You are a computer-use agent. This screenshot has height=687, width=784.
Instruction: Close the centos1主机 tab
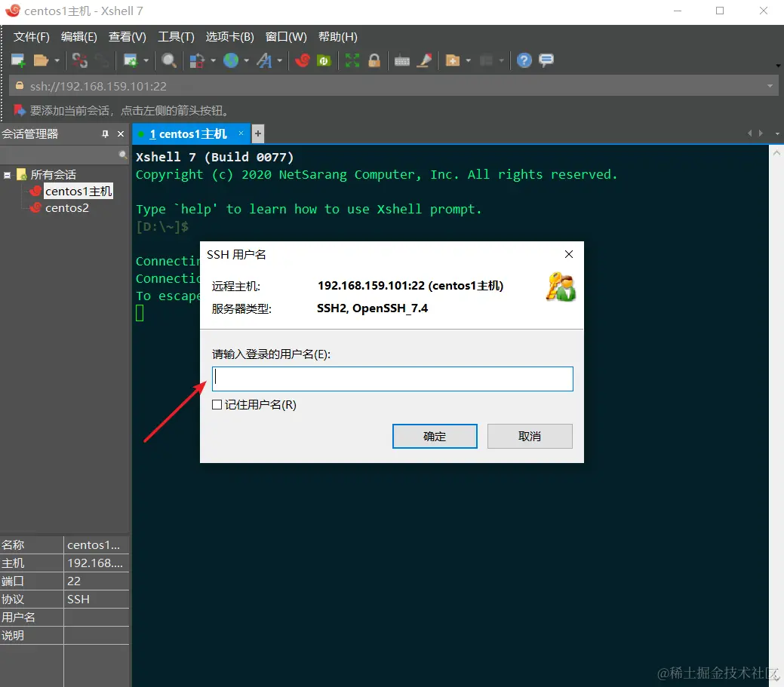[241, 133]
